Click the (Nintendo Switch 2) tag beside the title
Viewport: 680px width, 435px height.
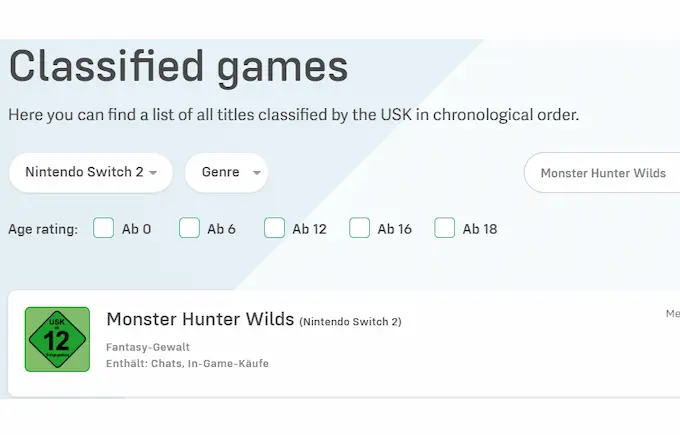(350, 322)
